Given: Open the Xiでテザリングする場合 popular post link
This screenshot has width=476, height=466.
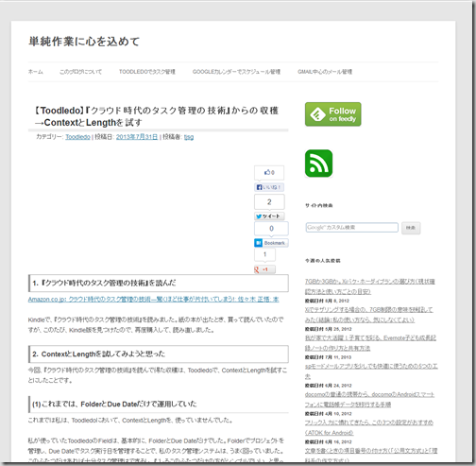Looking at the screenshot, I should click(x=368, y=315).
